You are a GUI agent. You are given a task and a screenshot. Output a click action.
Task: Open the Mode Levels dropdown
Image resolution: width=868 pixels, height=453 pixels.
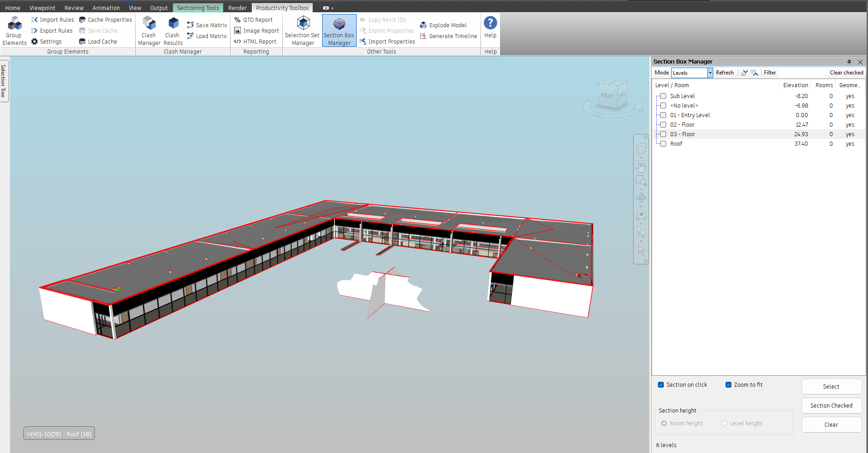(x=710, y=73)
